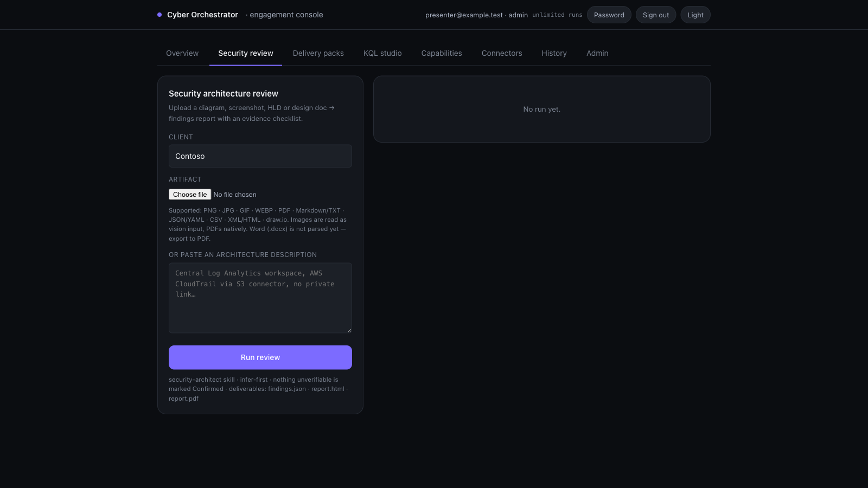The image size is (868, 488).
Task: Click the Password button
Action: click(609, 15)
